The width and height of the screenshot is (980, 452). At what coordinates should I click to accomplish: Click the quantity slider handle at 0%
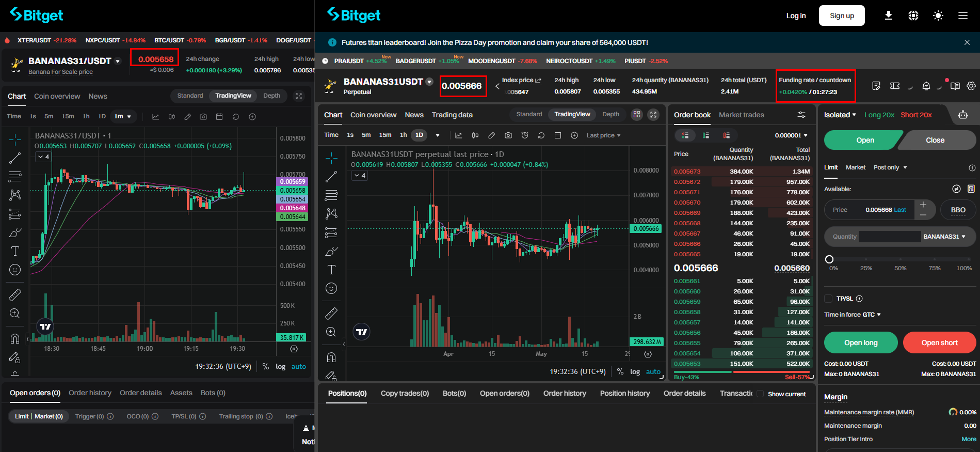829,259
